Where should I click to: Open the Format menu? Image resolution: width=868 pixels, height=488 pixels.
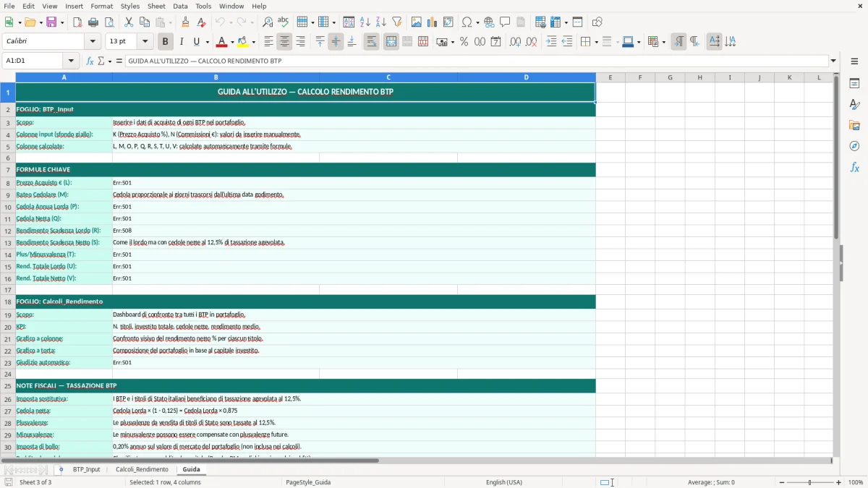tap(101, 6)
